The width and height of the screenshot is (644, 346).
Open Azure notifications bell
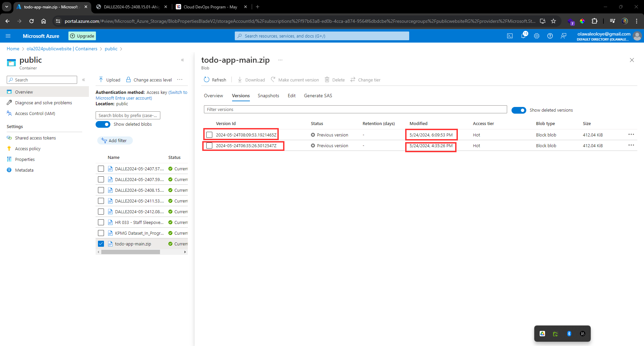tap(524, 36)
